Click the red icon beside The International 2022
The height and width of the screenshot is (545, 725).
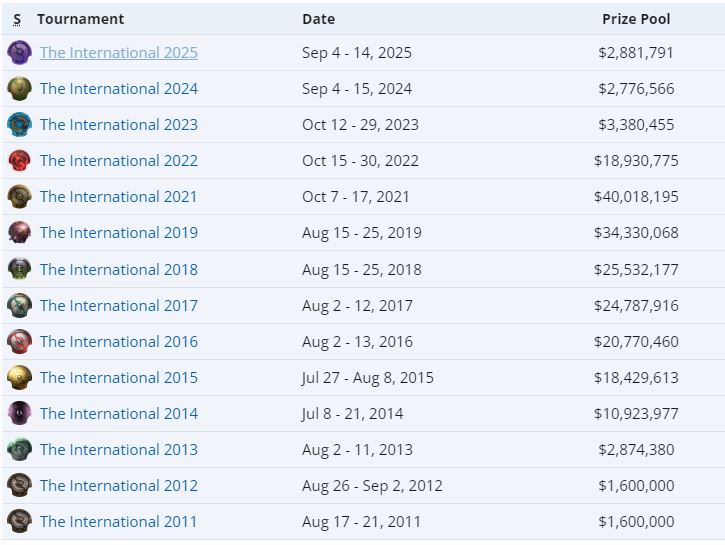(x=19, y=161)
